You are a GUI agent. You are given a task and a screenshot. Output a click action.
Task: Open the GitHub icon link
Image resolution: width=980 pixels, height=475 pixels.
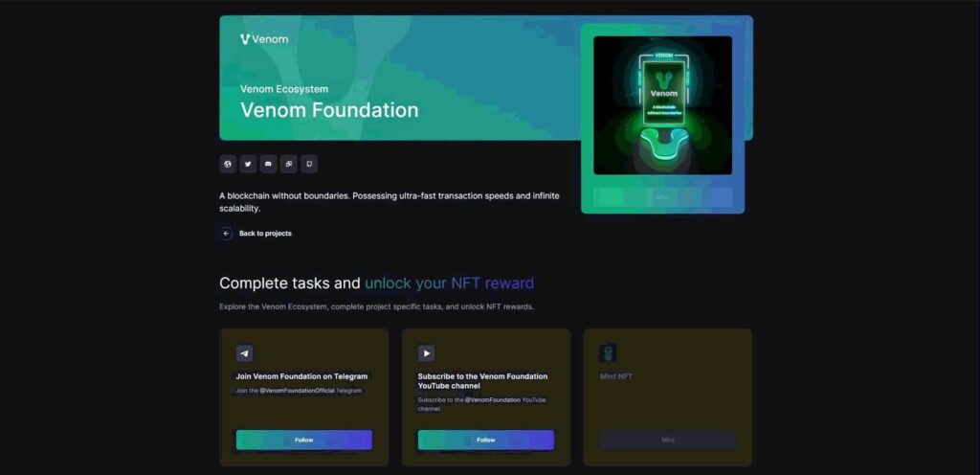(309, 164)
